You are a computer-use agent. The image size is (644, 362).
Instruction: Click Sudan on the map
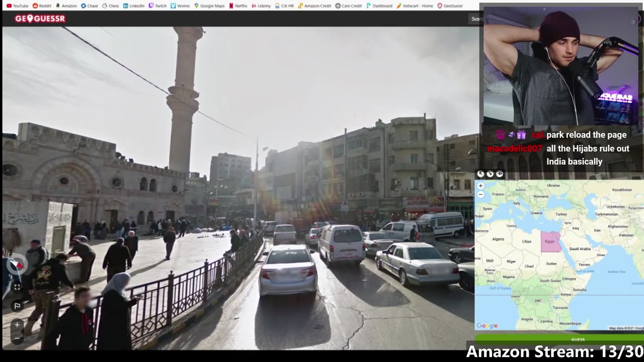(551, 263)
